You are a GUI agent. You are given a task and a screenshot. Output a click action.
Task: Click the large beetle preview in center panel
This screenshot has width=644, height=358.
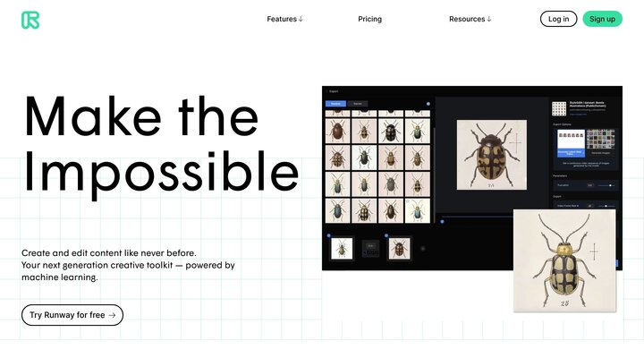coord(490,154)
